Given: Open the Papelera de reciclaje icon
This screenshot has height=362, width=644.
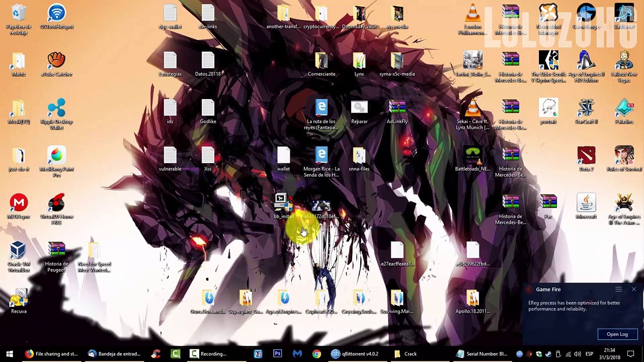Looking at the screenshot, I should point(19,20).
